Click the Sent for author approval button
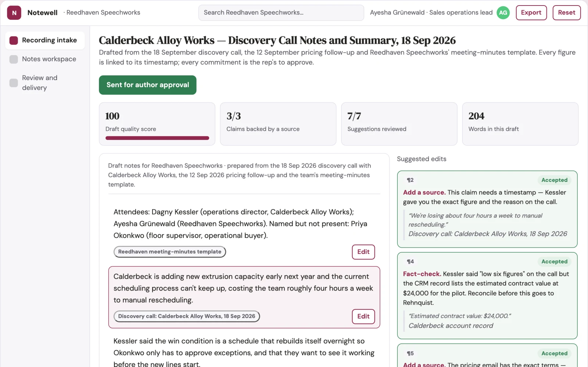 [x=148, y=85]
